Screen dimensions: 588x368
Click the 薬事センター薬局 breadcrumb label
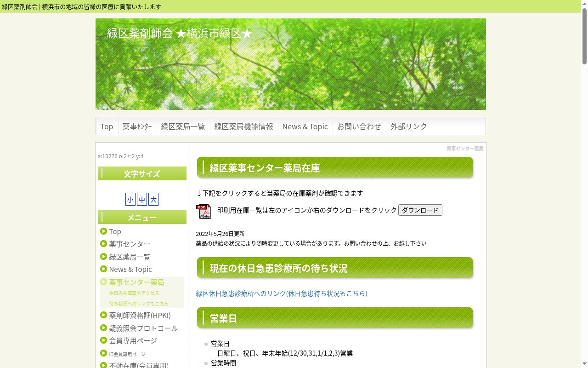(465, 149)
